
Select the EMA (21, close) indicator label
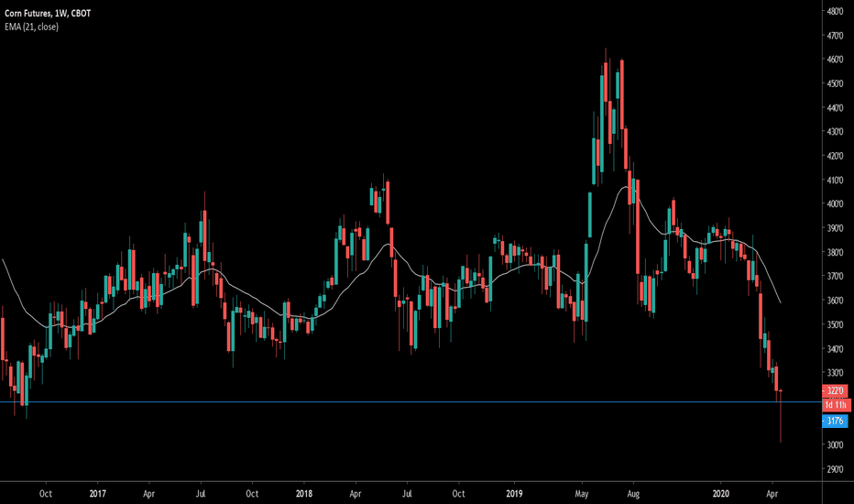click(31, 27)
